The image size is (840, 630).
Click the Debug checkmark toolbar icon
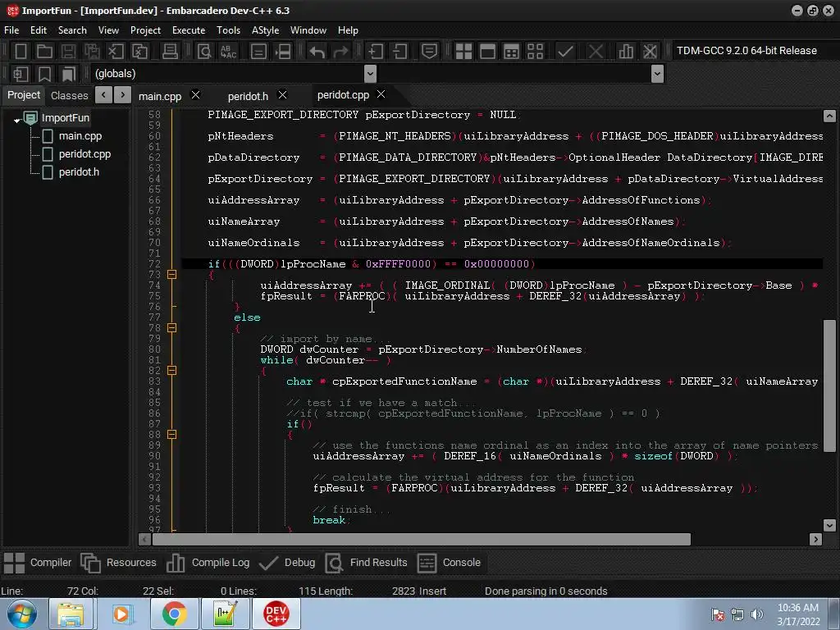[565, 52]
